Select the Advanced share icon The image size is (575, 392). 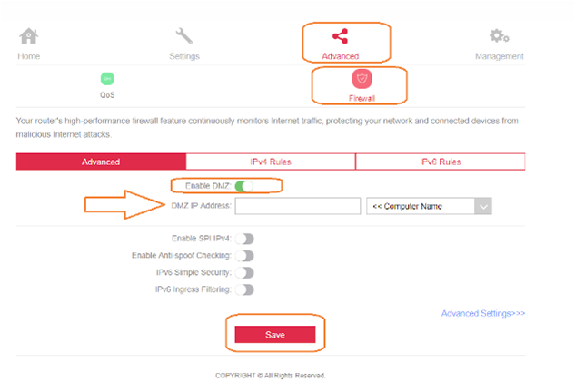click(x=340, y=36)
